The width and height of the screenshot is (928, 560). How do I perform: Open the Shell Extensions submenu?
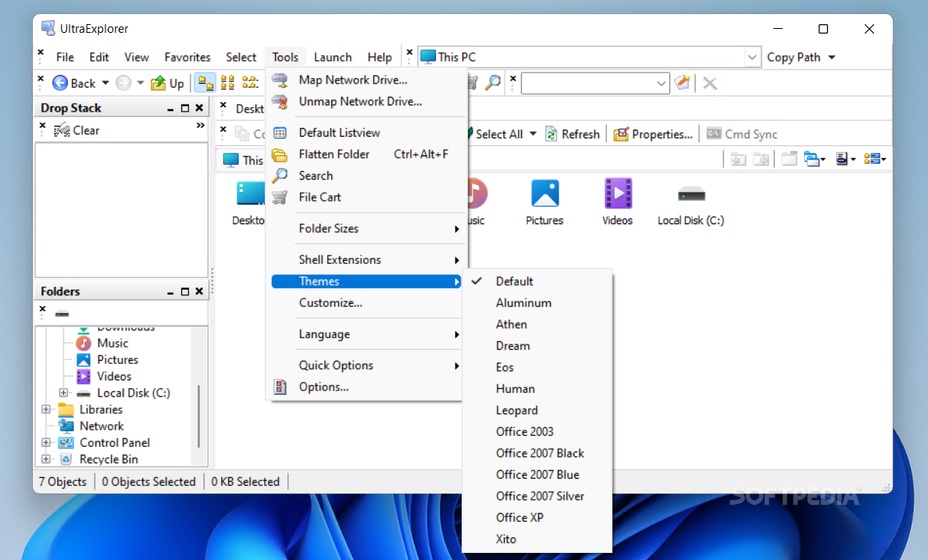[x=366, y=260]
